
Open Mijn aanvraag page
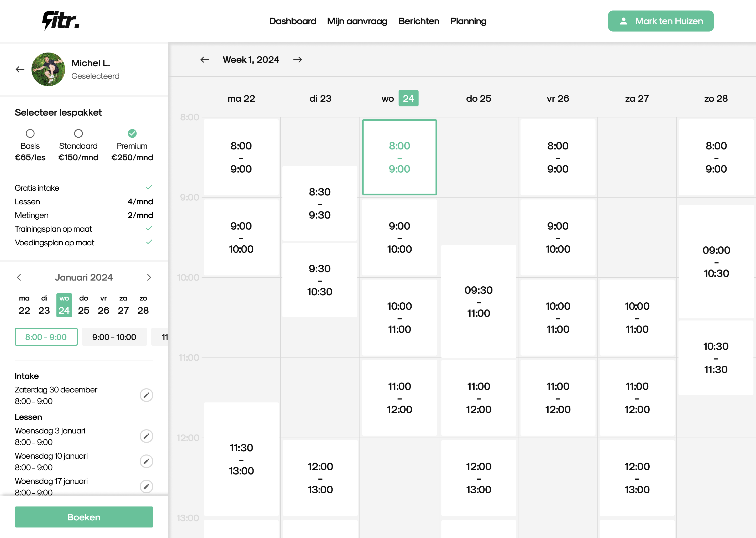[x=357, y=21]
